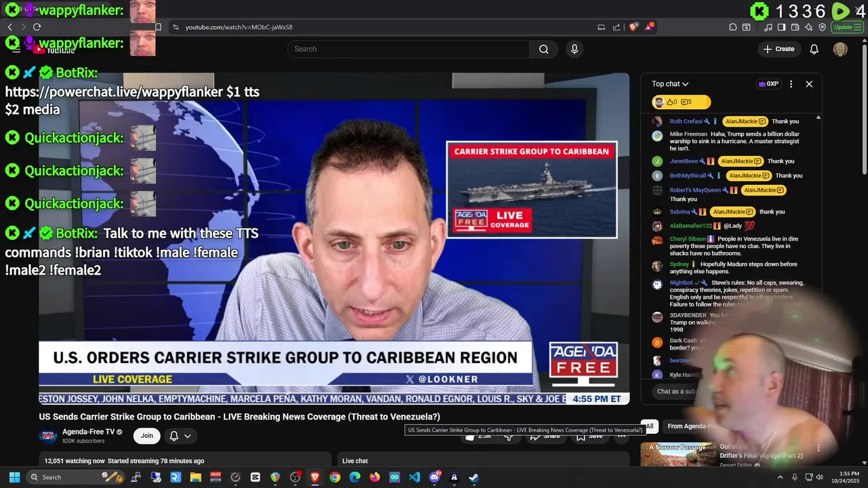Click AlanJMackie reply chip on Ruth Crefasi's message
This screenshot has width=868, height=488.
pyautogui.click(x=745, y=121)
